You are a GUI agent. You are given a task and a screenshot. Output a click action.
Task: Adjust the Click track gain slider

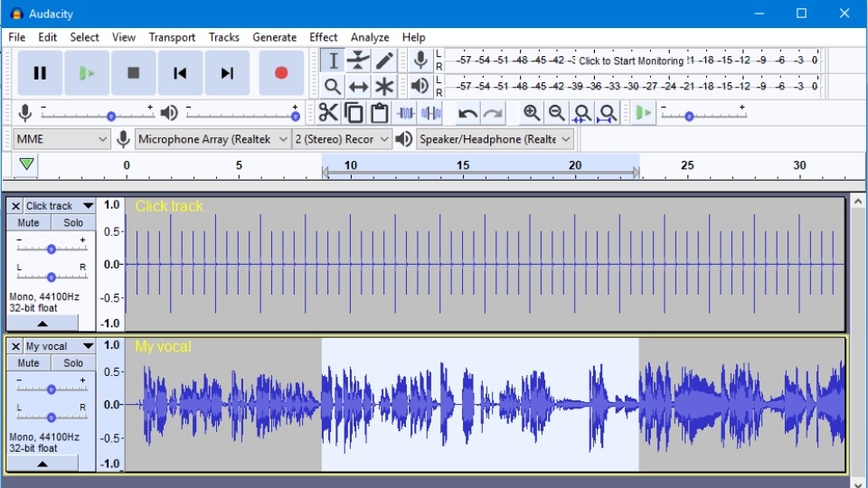point(51,249)
